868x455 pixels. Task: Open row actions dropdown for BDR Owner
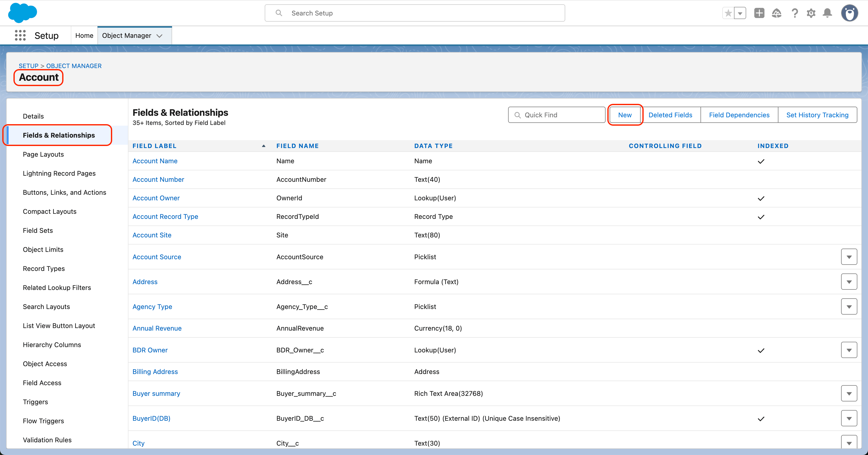849,350
